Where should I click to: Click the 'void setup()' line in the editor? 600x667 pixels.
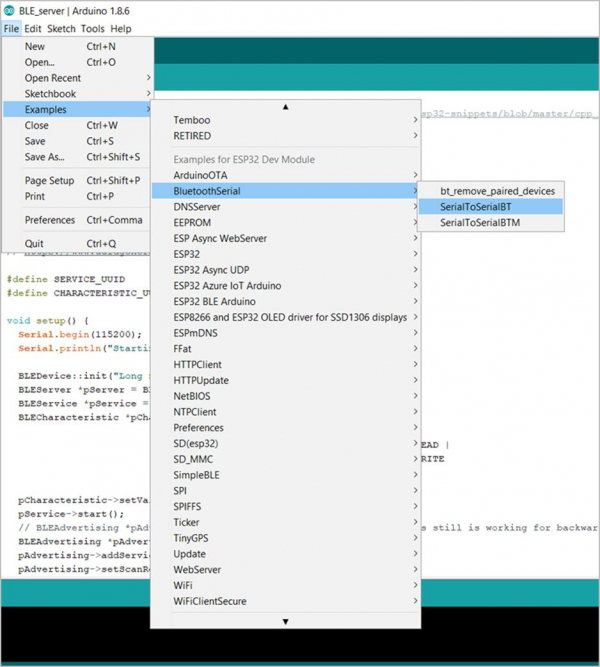coord(47,321)
